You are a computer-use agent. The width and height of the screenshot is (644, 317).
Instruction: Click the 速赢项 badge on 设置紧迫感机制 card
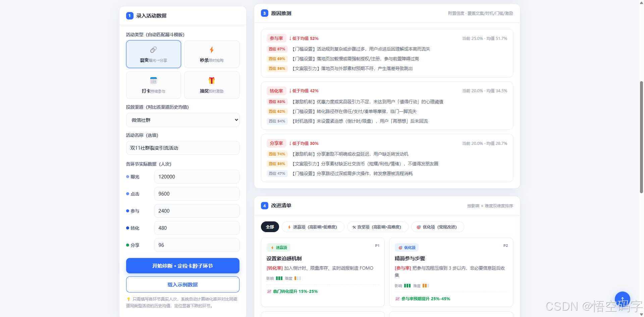tap(278, 248)
